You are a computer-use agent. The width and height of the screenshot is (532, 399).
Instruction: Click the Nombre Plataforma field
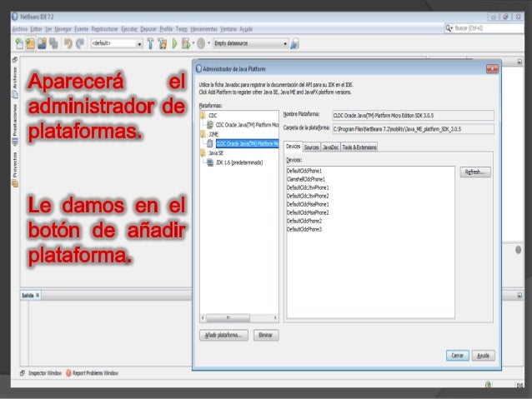(414, 115)
